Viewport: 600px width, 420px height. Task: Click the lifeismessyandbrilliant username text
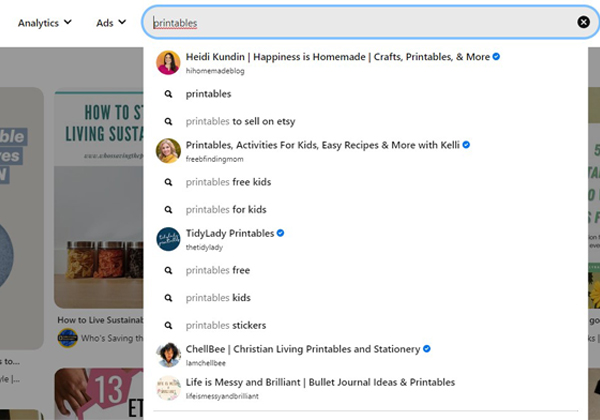pyautogui.click(x=222, y=396)
